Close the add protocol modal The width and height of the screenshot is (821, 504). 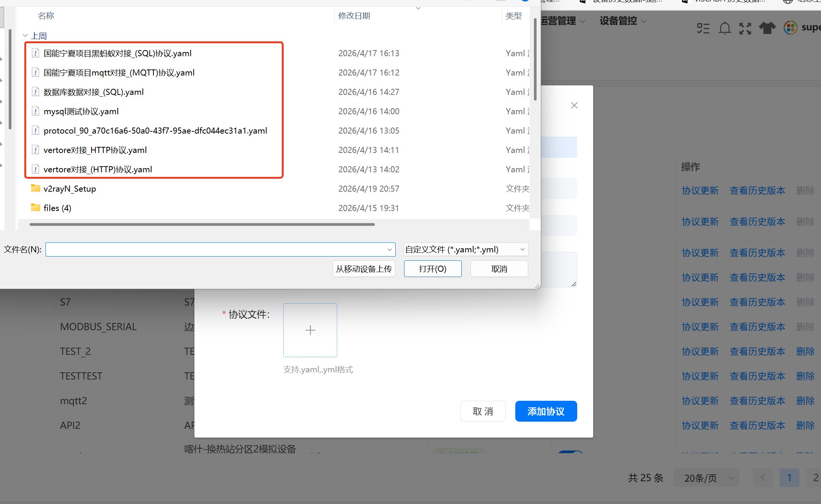point(574,106)
